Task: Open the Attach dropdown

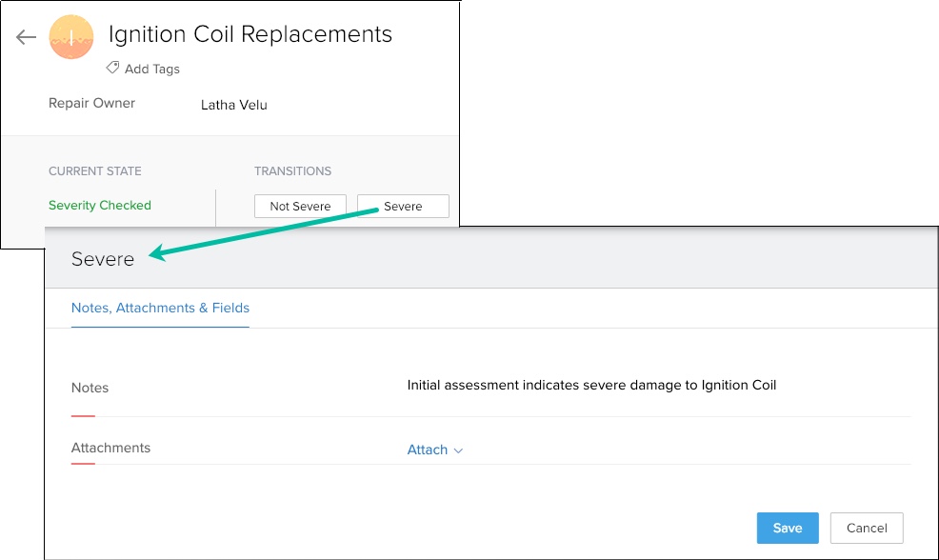Action: [x=428, y=450]
